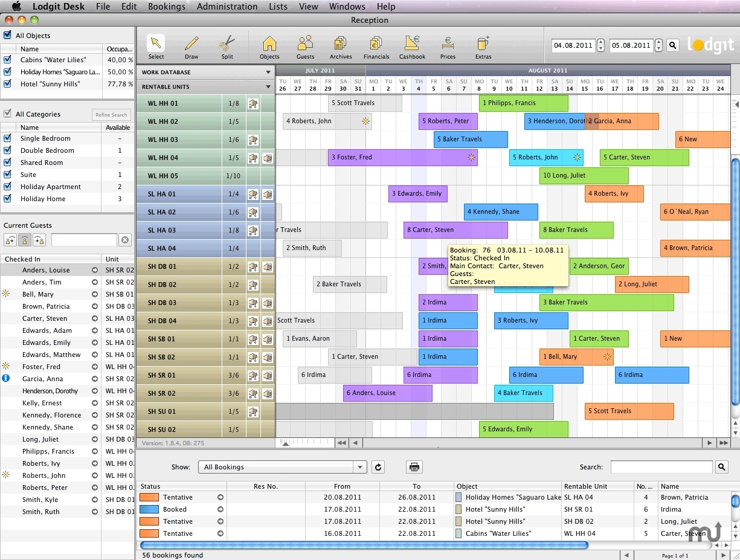This screenshot has width=740, height=560.
Task: Uncheck the Holiday Home category checkbox
Action: click(x=7, y=199)
